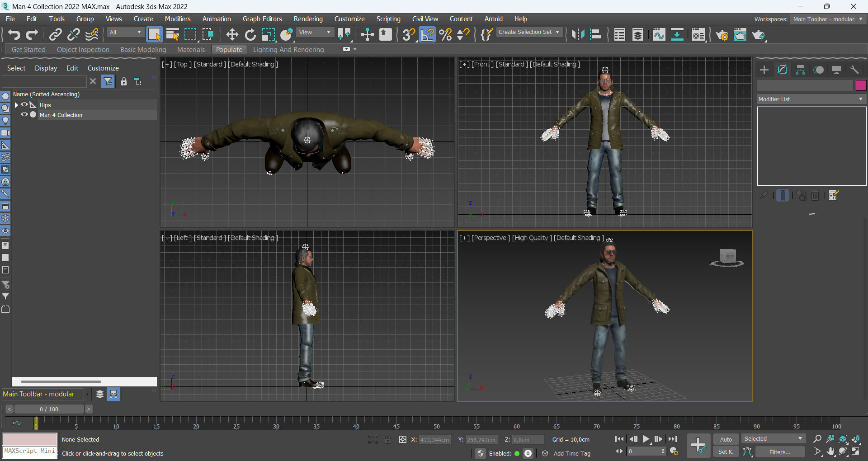Hide the Hips object eye icon

(24, 105)
